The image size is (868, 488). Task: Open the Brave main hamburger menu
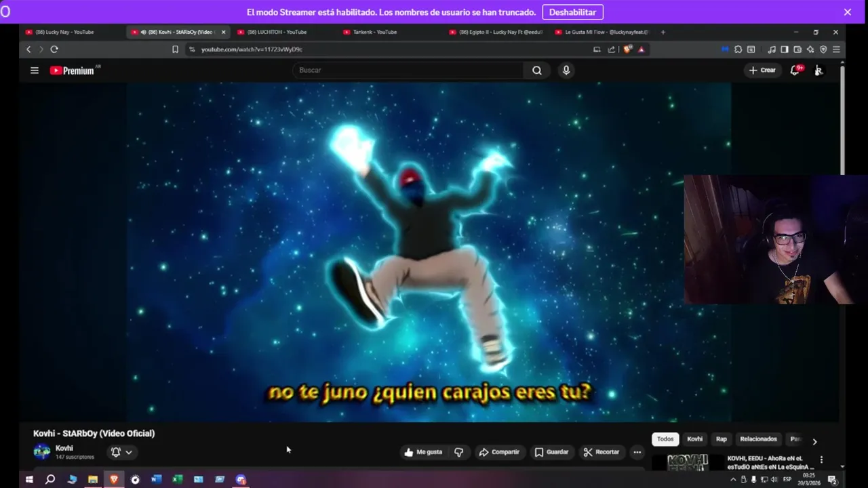click(836, 49)
